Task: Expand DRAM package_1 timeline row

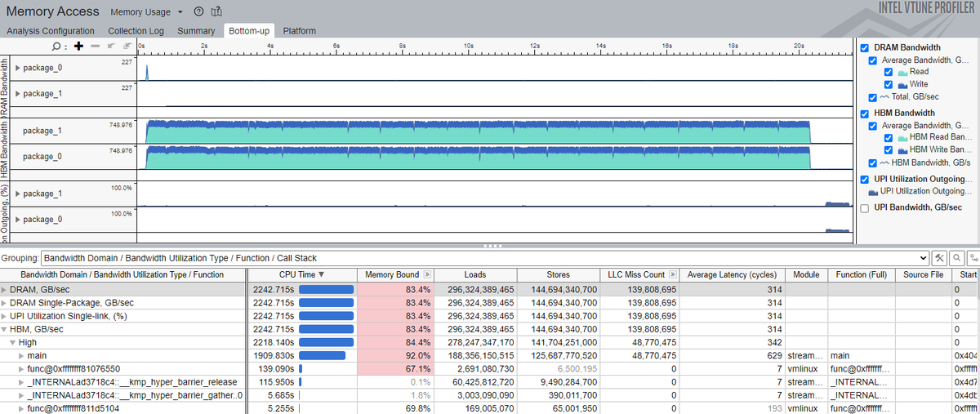Action: [18, 93]
